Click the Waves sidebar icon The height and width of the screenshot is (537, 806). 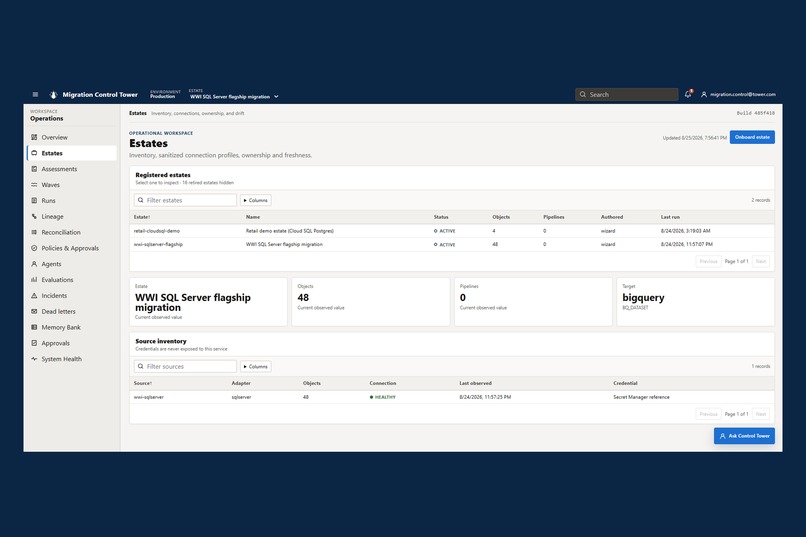(x=34, y=185)
